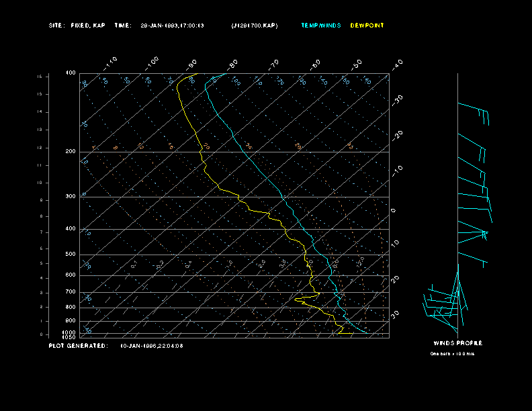Click the 500 pressure level label
532x411 pixels.
tap(71, 254)
